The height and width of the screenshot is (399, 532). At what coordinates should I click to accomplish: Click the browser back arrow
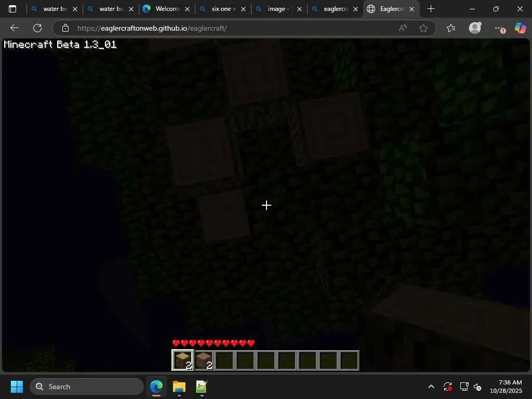14,28
